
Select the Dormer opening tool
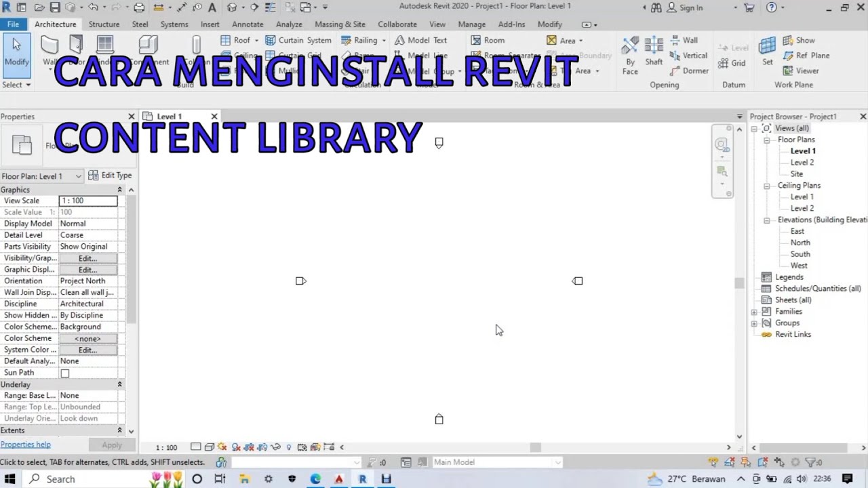pyautogui.click(x=689, y=70)
